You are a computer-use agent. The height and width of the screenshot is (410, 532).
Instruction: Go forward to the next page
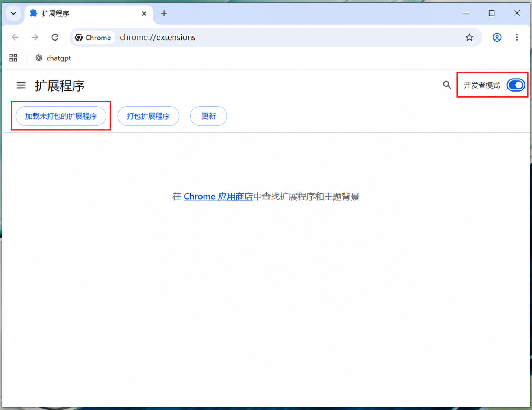35,37
